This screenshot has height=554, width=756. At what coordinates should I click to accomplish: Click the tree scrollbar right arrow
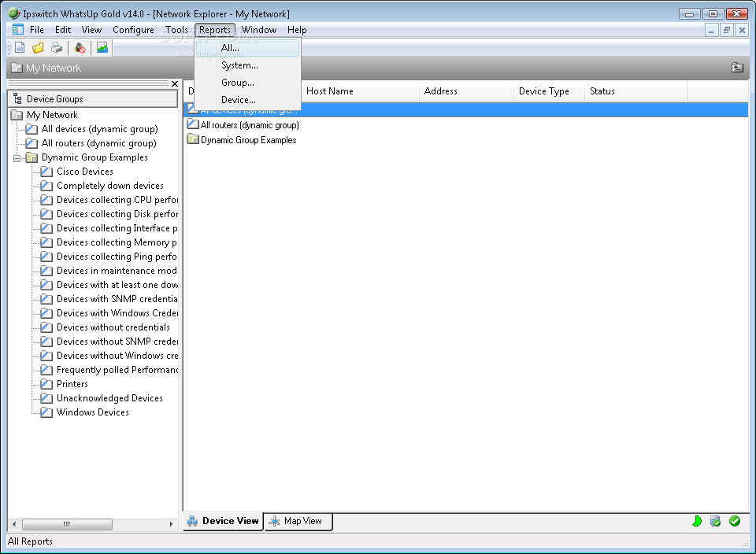pyautogui.click(x=171, y=524)
